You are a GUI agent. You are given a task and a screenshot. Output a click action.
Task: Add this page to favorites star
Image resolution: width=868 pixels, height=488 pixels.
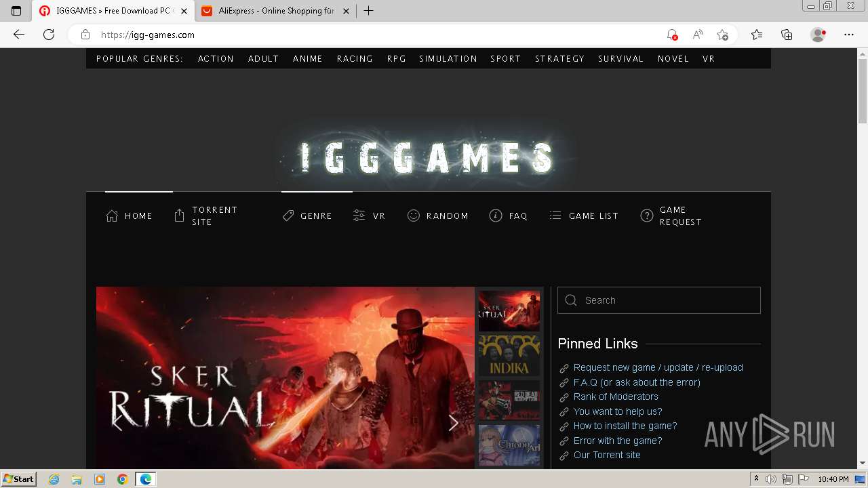(722, 35)
